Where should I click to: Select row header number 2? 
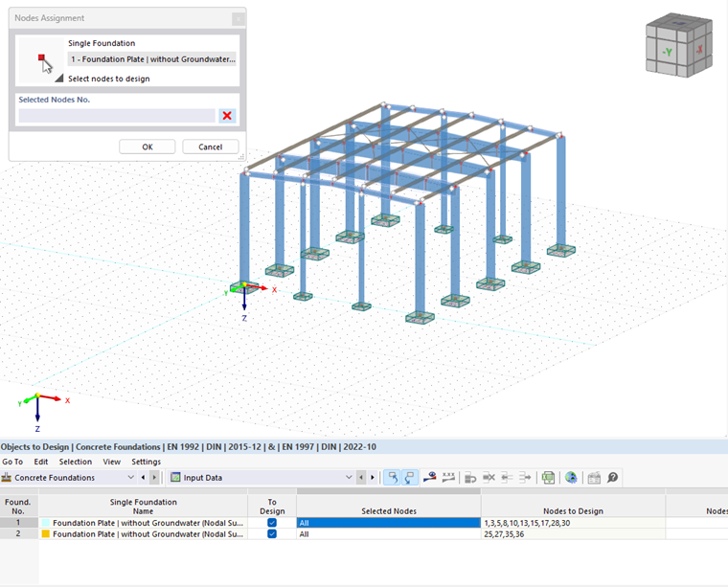[x=18, y=534]
